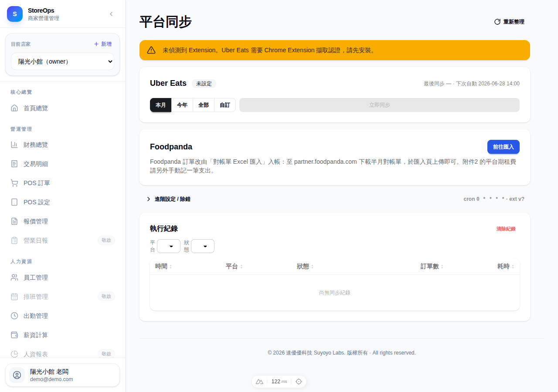Sort the table by 耗時 column
558x392 pixels.
click(x=506, y=266)
